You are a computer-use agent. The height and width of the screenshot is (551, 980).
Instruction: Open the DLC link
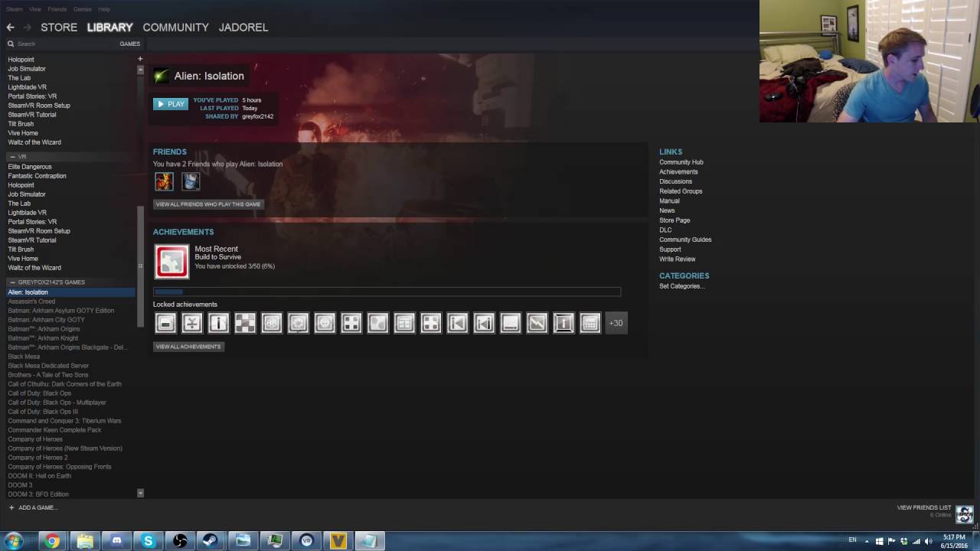[665, 230]
